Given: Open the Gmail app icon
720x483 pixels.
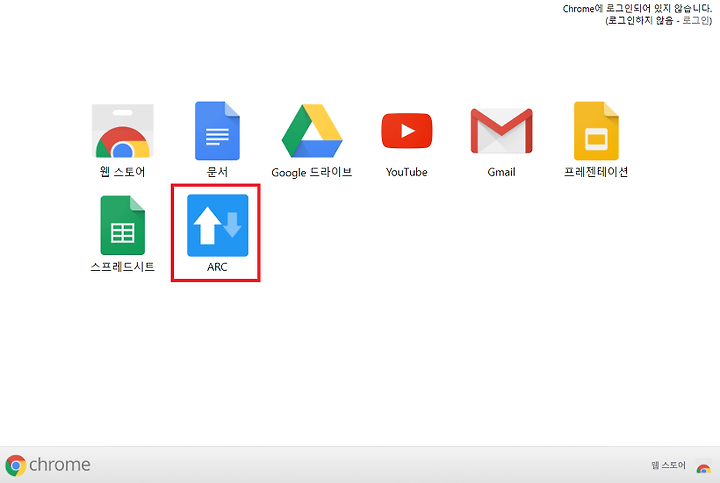Looking at the screenshot, I should coord(501,131).
